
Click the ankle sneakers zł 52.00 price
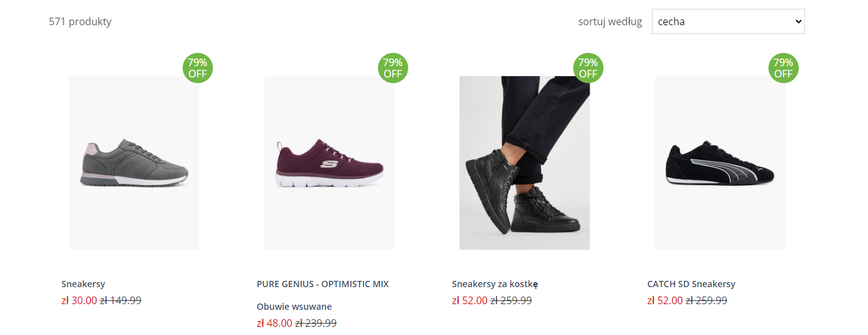[469, 300]
